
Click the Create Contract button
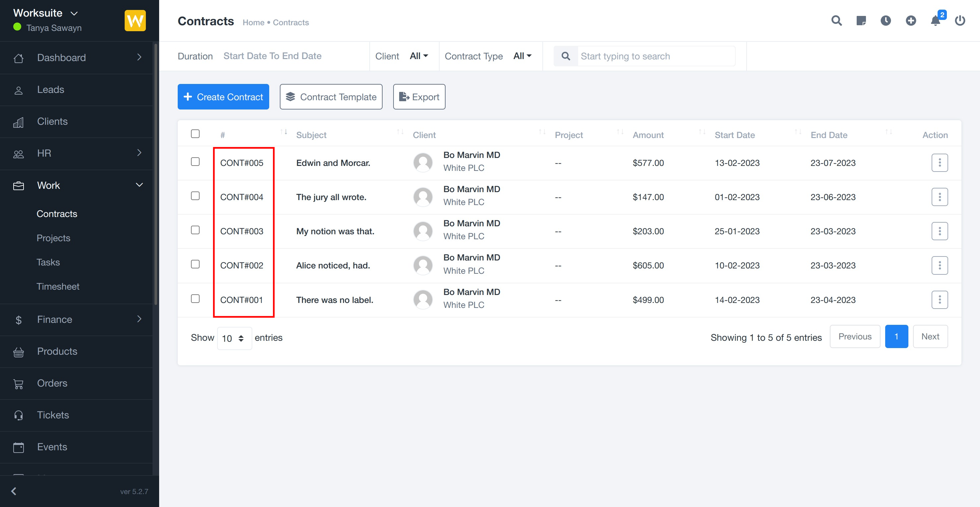[x=223, y=97]
